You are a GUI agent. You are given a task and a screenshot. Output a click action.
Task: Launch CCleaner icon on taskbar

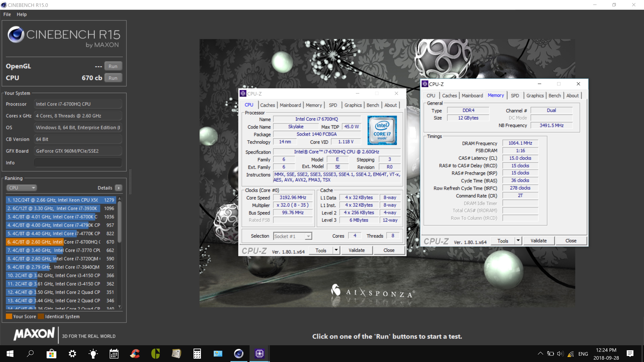[x=135, y=353]
